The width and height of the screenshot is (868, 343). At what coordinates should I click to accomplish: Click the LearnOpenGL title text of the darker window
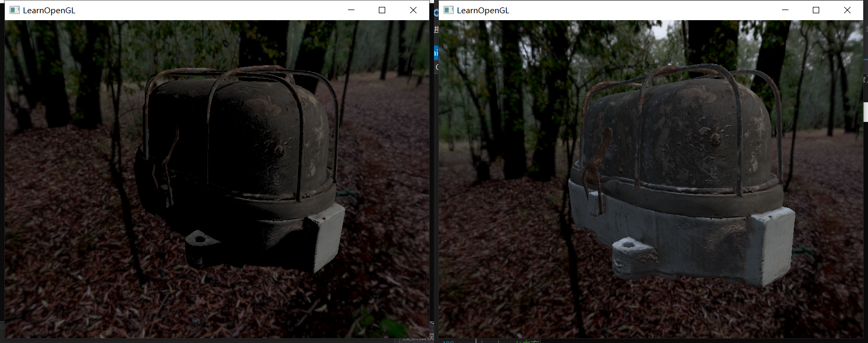[x=49, y=11]
